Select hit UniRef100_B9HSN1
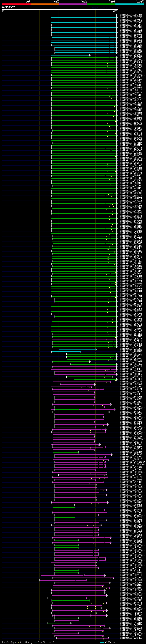 tap(131, 27)
